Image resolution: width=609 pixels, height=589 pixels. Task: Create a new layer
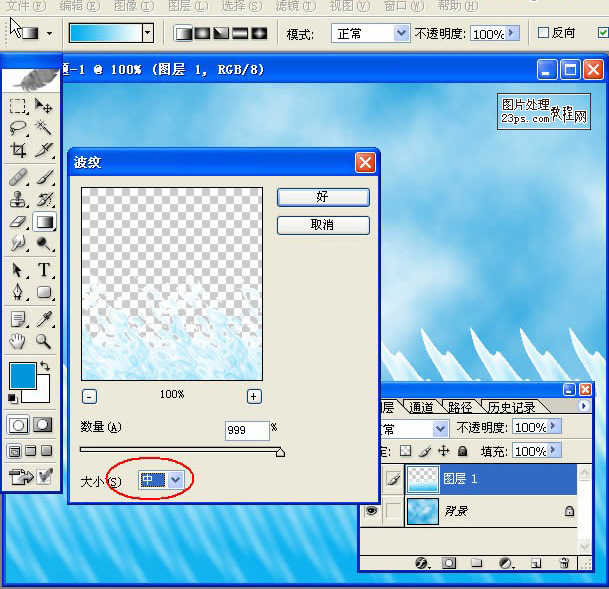(536, 563)
